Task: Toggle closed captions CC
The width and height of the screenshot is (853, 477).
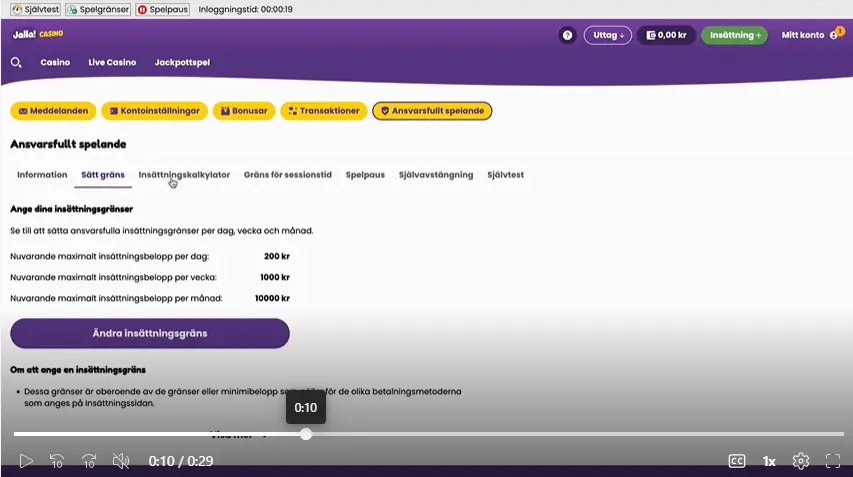Action: click(737, 461)
